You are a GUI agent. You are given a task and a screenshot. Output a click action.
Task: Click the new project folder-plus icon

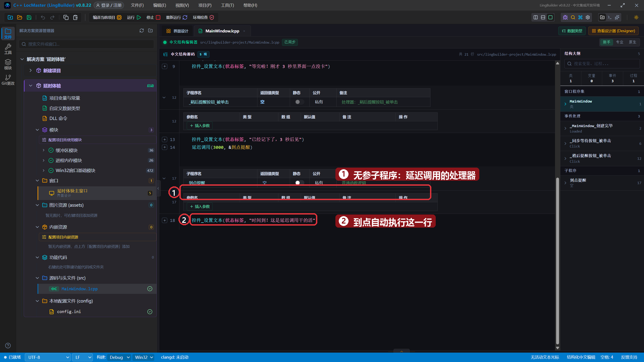pyautogui.click(x=10, y=17)
